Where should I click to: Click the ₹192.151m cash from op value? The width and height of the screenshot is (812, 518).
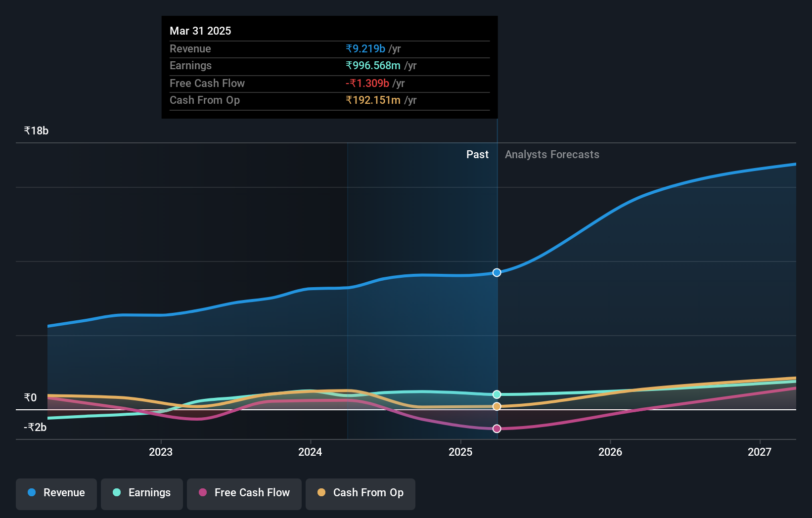(x=373, y=100)
